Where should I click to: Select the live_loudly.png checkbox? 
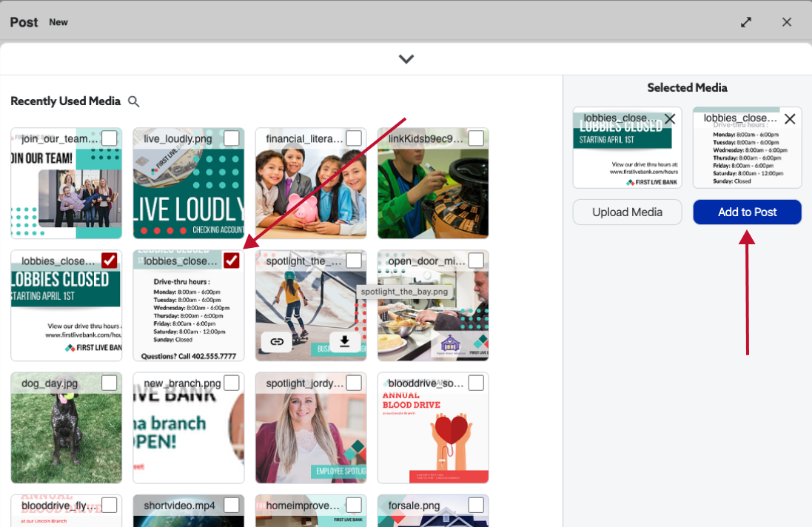[x=232, y=138]
